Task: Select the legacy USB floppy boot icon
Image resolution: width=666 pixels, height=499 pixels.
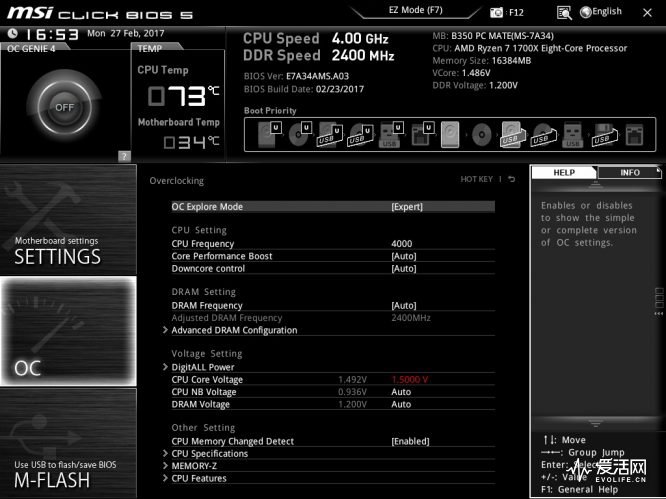Action: pos(605,135)
